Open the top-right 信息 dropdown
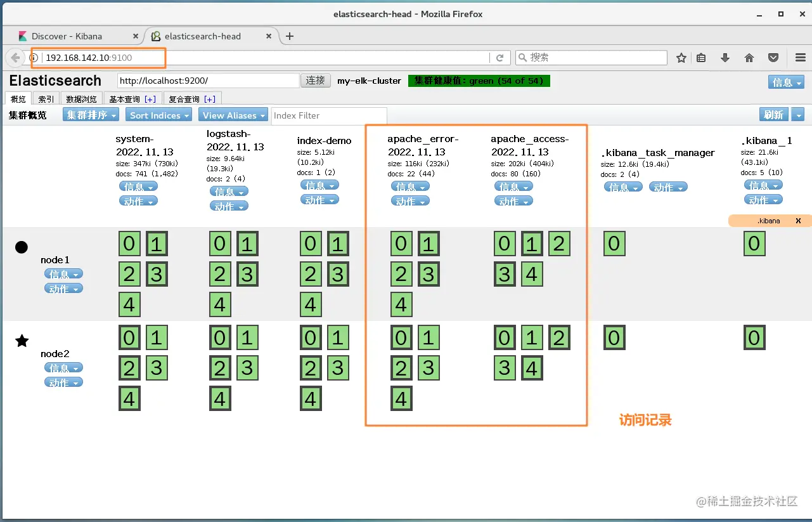The image size is (812, 522). click(787, 82)
